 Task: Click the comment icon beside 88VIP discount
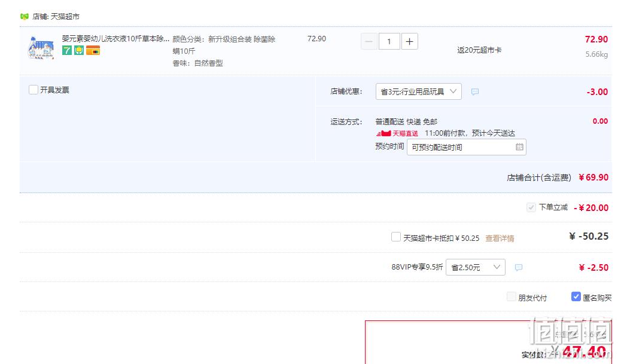point(519,268)
